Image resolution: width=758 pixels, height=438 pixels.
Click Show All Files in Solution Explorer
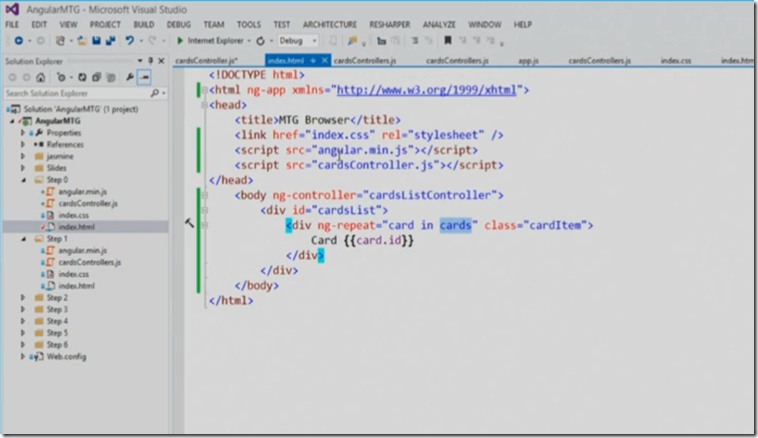(x=111, y=77)
